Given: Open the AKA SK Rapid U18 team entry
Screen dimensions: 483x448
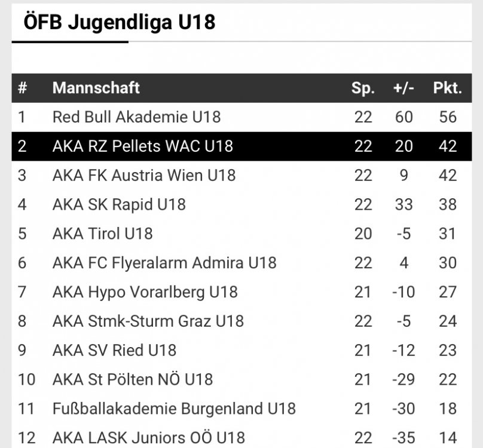Looking at the screenshot, I should (119, 205).
